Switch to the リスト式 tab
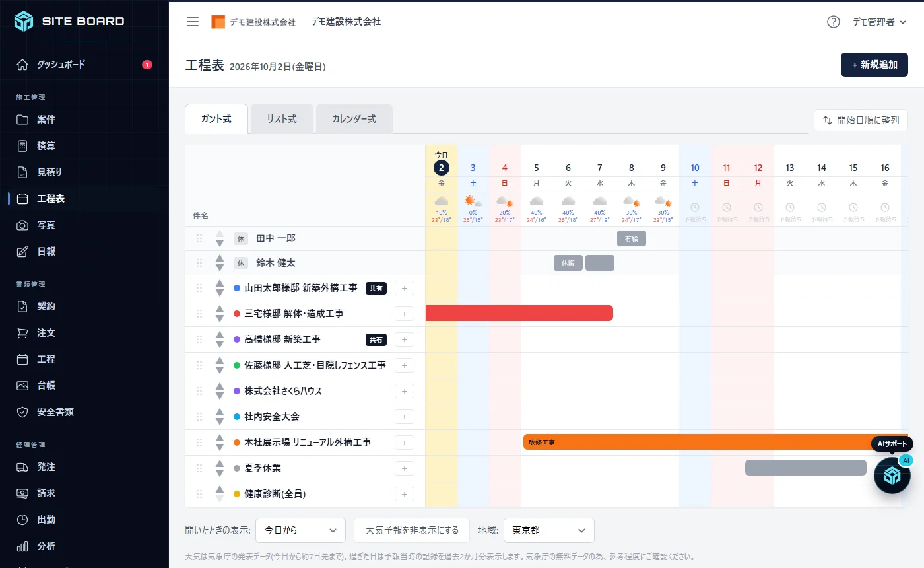The width and height of the screenshot is (924, 568). (x=282, y=119)
